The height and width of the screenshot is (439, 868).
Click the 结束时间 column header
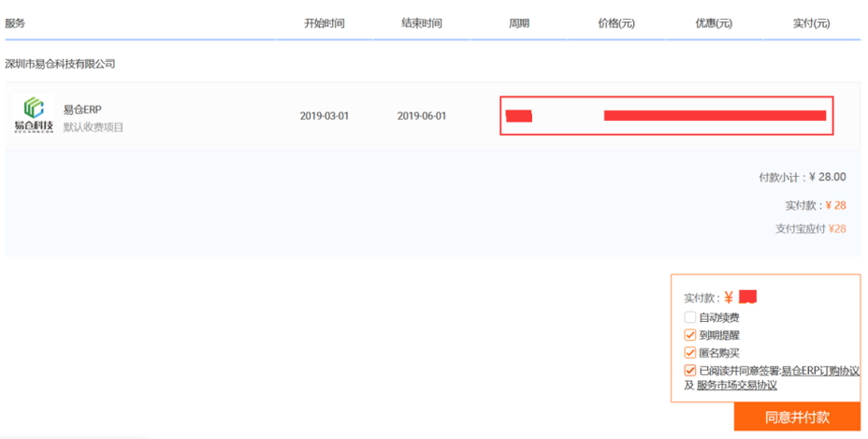421,23
